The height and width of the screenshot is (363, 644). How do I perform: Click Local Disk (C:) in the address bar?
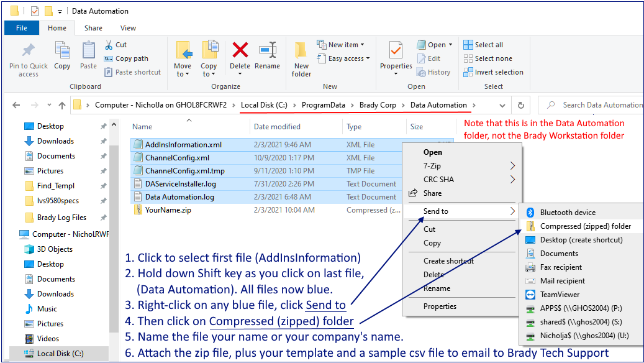(x=264, y=105)
